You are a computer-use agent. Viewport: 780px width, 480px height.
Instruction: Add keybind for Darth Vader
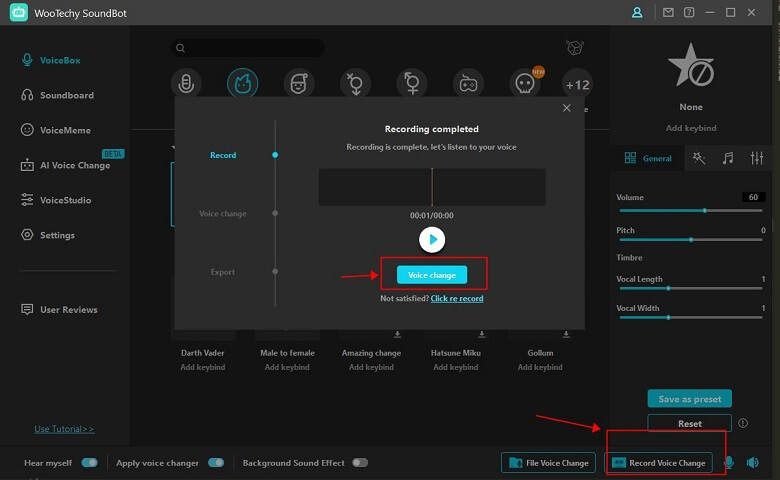(202, 367)
